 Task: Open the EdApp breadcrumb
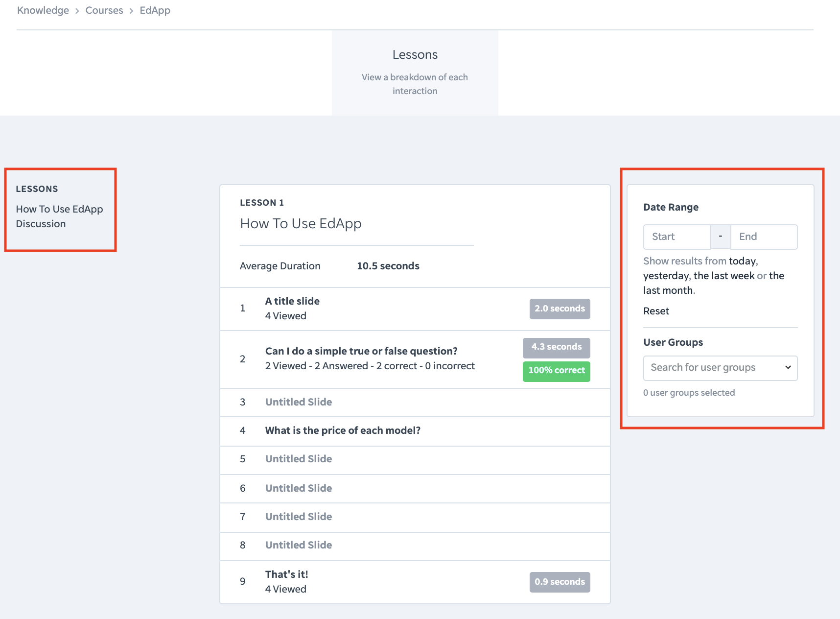click(x=155, y=10)
